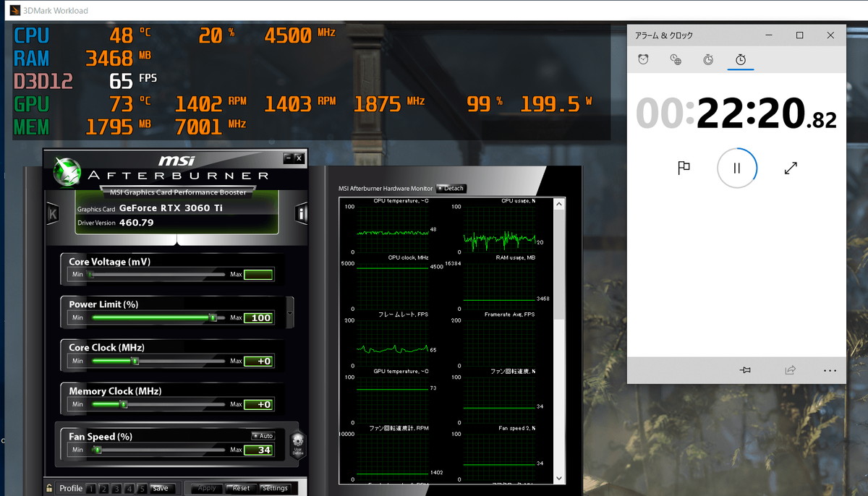Open the Alarm tab in Alarms & Clock
The image size is (868, 496).
(x=643, y=59)
